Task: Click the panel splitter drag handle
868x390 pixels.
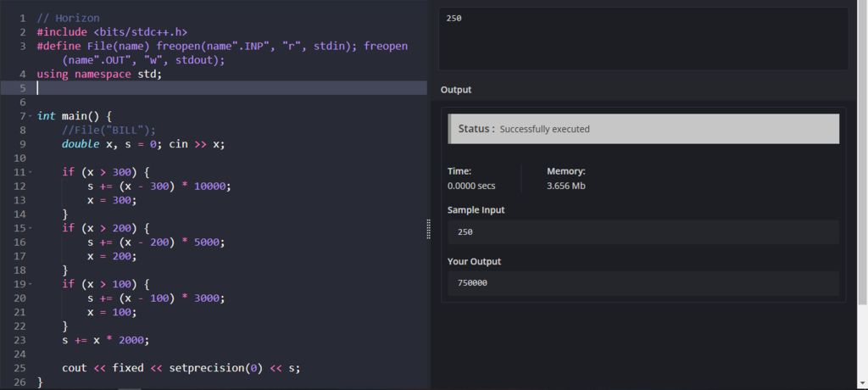Action: coord(428,229)
